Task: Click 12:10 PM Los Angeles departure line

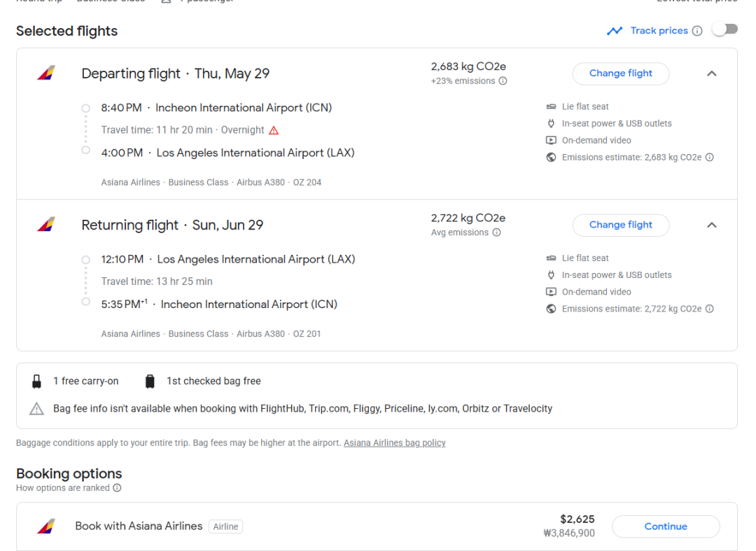Action: pyautogui.click(x=228, y=259)
